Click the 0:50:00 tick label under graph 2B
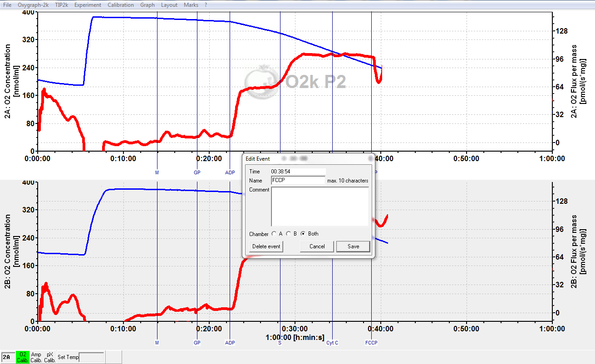 point(467,329)
